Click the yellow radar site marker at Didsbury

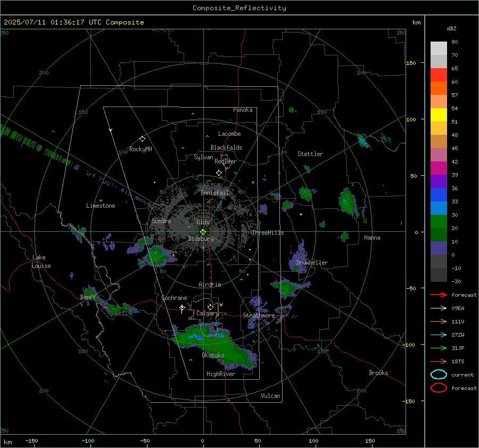[x=203, y=232]
